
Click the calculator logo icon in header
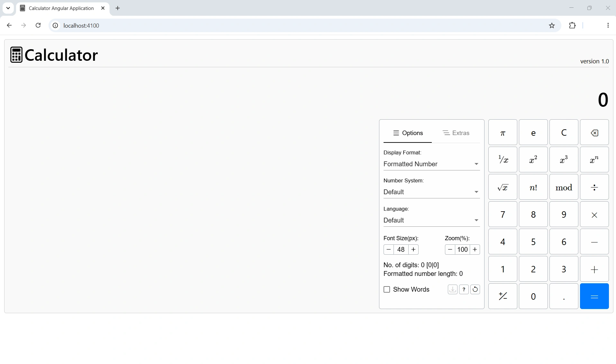point(16,55)
